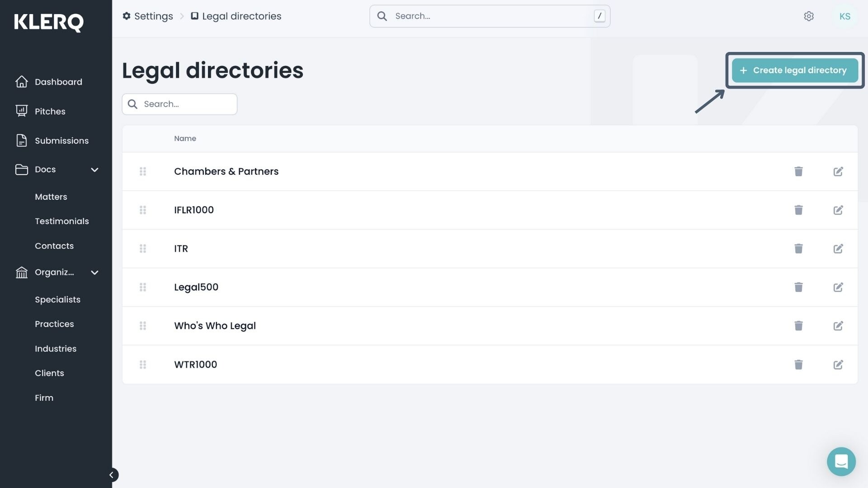Click the KLERQ logo
868x488 pixels.
point(49,22)
